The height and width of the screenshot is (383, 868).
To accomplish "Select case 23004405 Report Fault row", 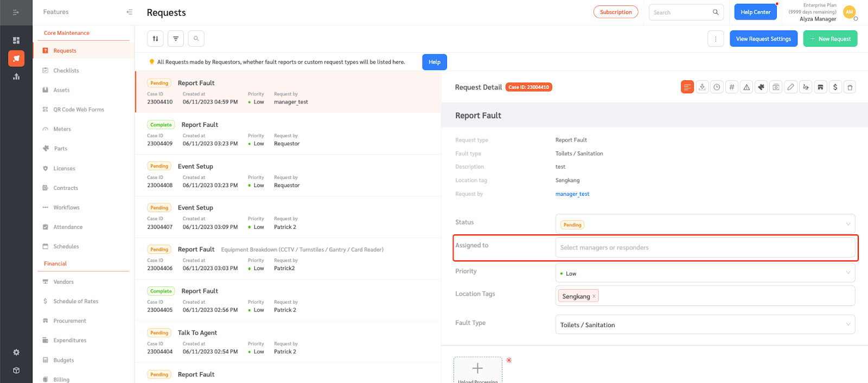I will (x=288, y=301).
